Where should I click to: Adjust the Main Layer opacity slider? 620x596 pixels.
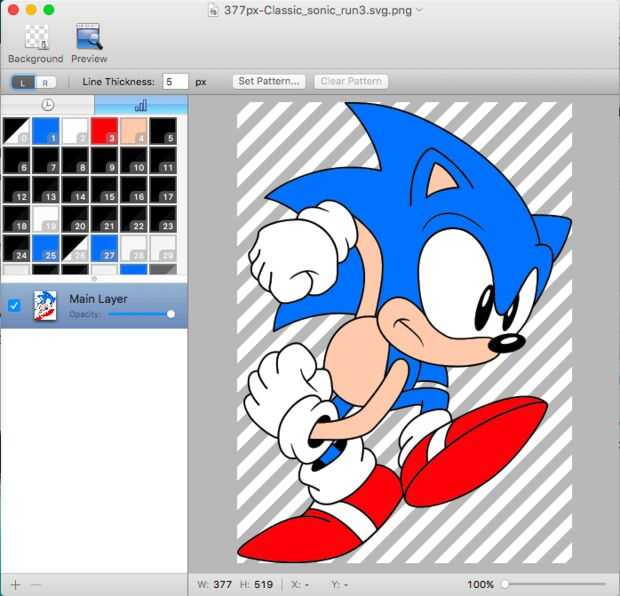[142, 314]
